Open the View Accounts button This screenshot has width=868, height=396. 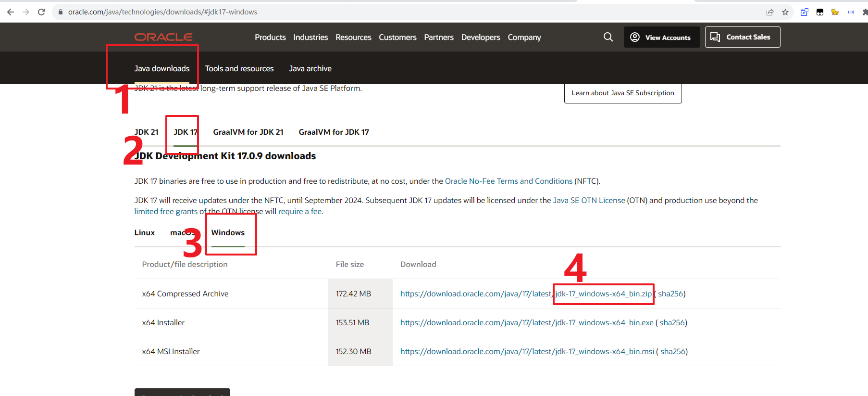coord(662,37)
